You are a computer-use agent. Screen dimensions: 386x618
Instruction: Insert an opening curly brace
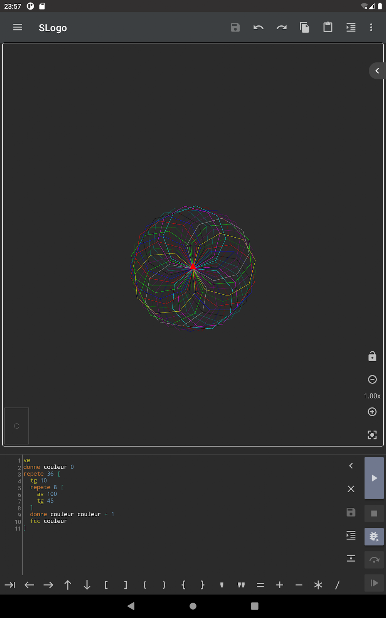183,585
